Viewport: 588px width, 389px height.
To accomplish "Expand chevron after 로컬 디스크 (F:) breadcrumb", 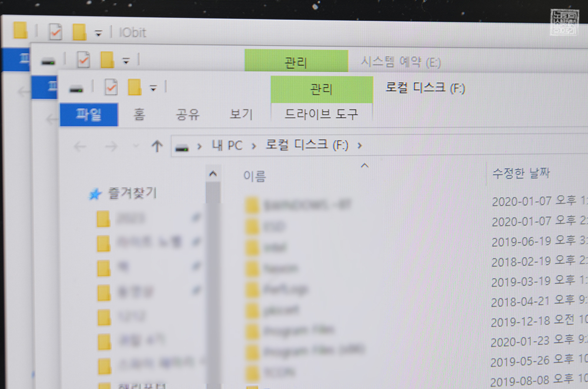I will click(360, 145).
